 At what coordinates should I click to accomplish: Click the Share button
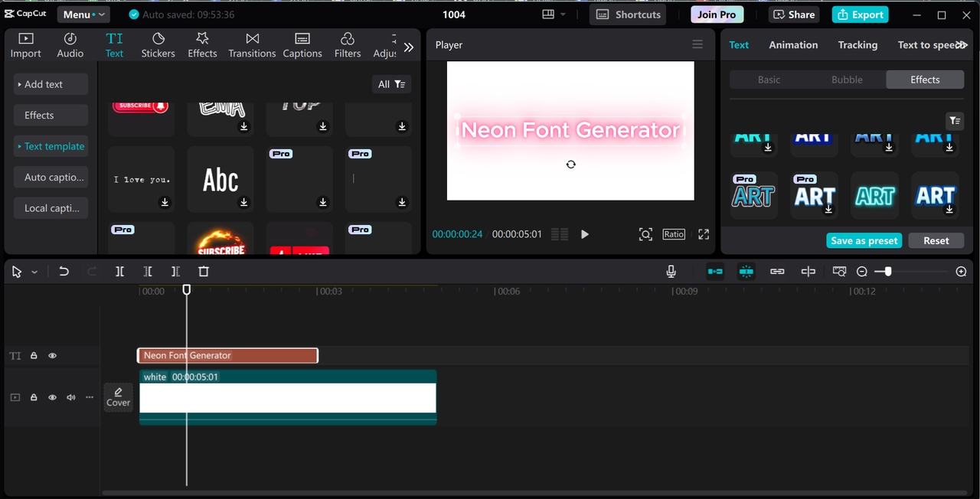click(x=794, y=15)
